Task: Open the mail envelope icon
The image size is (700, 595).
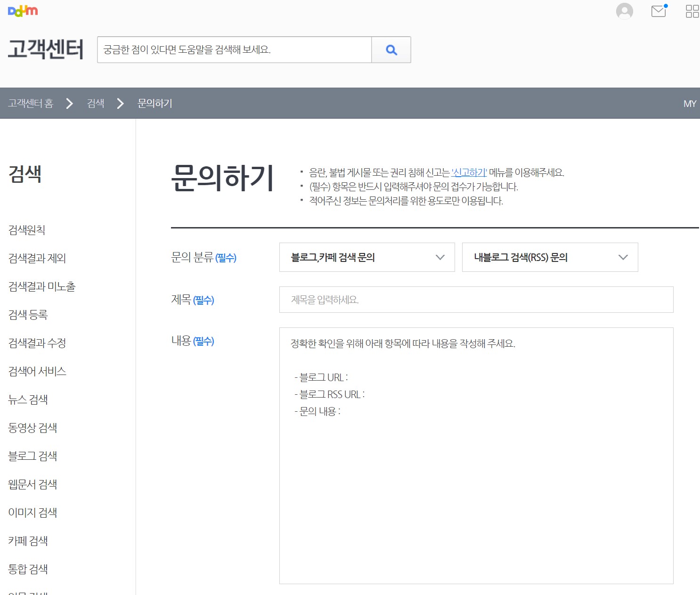Action: (x=659, y=10)
